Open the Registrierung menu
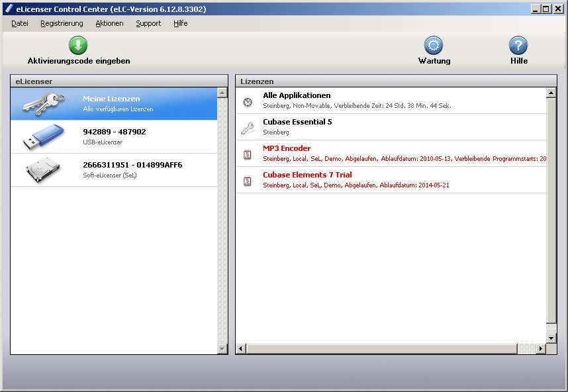Viewport: 568px width, 392px height. [62, 23]
